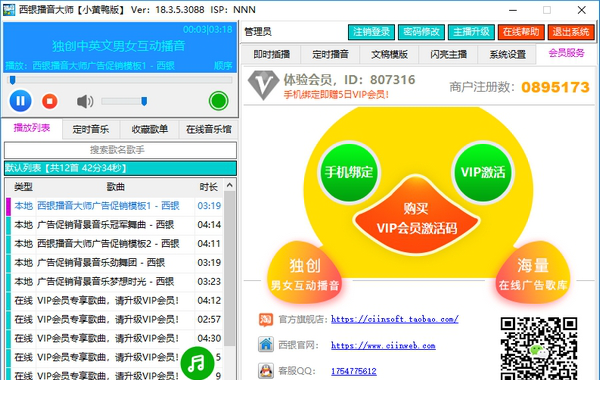This screenshot has height=395, width=600.
Task: Click the 搜索歌名歌手 search field
Action: (x=120, y=150)
